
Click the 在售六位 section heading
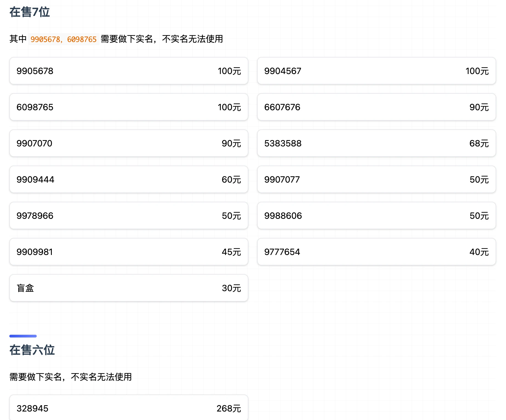(x=32, y=350)
